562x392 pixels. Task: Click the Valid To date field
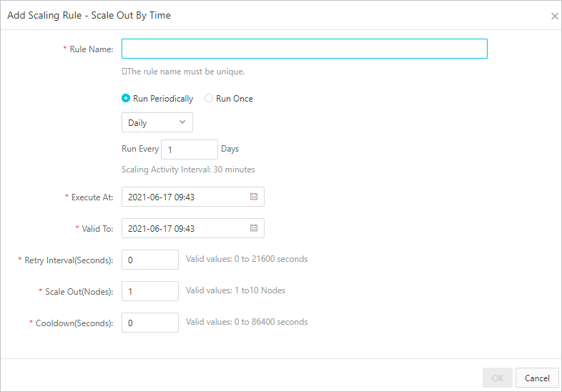tap(186, 228)
